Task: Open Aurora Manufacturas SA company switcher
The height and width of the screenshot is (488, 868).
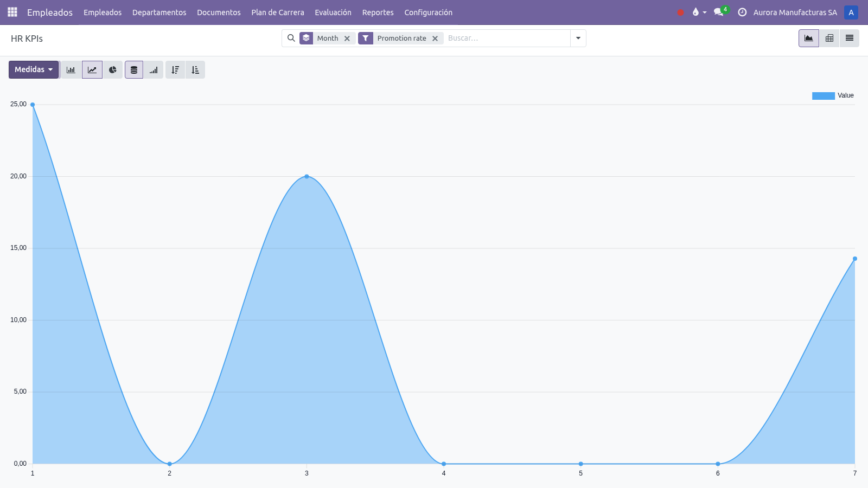Action: pyautogui.click(x=795, y=12)
